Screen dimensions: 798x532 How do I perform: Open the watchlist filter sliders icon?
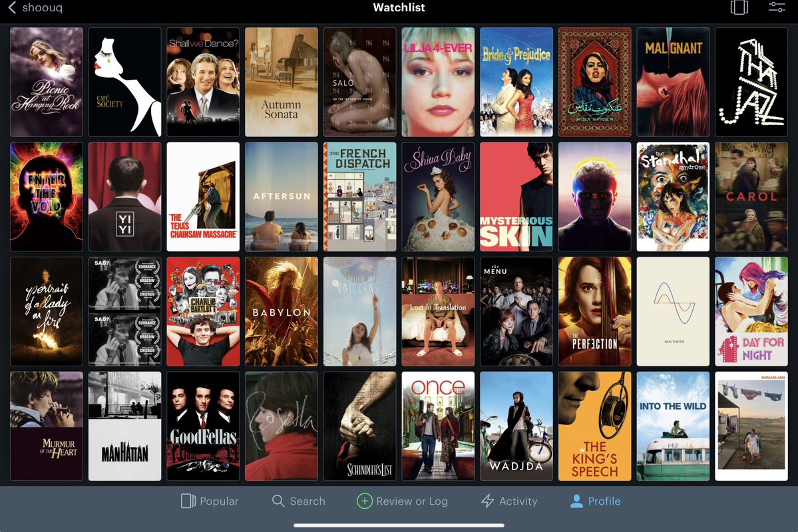pos(777,7)
